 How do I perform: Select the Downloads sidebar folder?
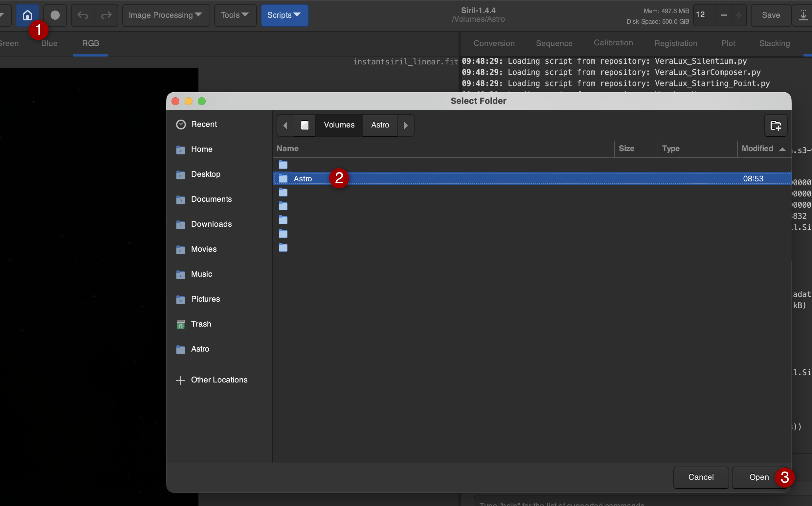tap(219, 224)
